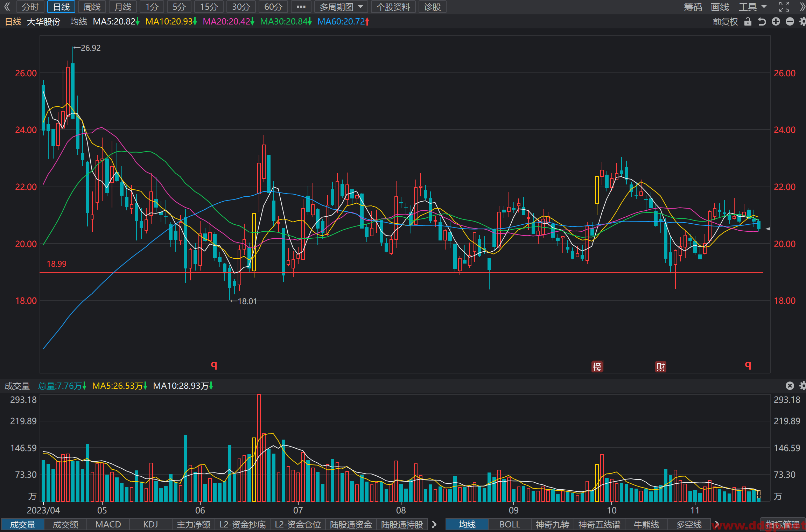Open 个股资料 stock info
Viewport: 806px width, 532px height.
click(x=393, y=7)
